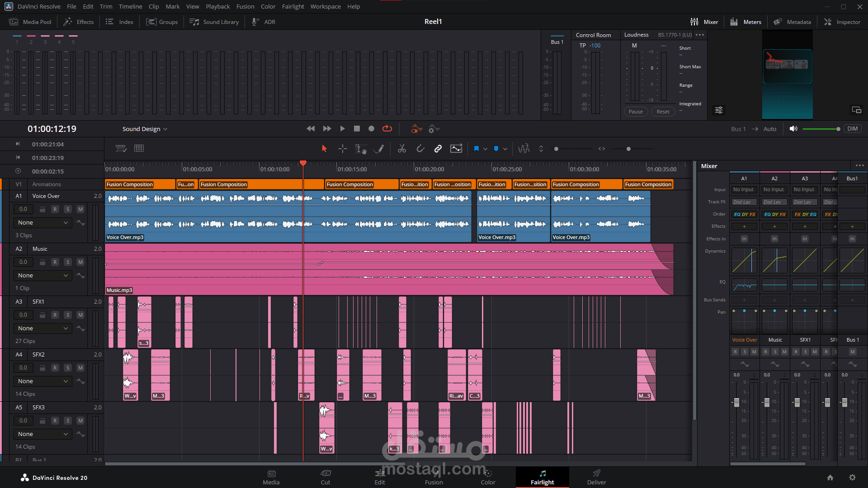Solo the Music track A2
The width and height of the screenshot is (868, 488).
(68, 262)
